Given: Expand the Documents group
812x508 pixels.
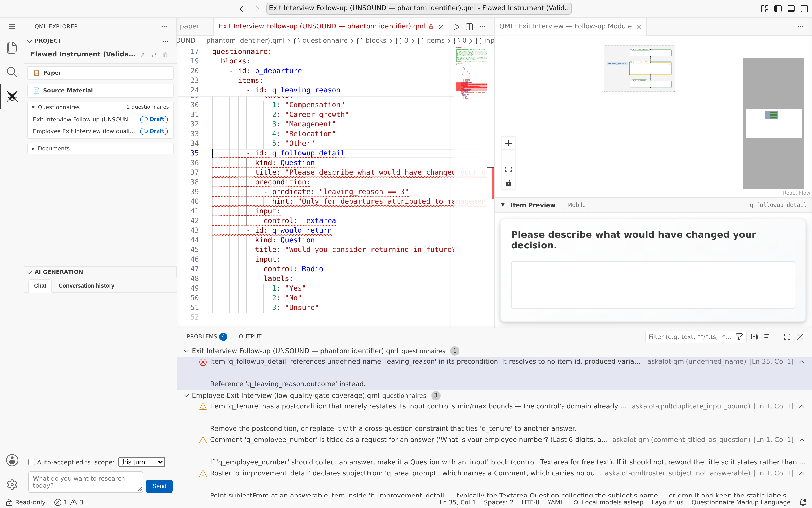Looking at the screenshot, I should click(33, 149).
